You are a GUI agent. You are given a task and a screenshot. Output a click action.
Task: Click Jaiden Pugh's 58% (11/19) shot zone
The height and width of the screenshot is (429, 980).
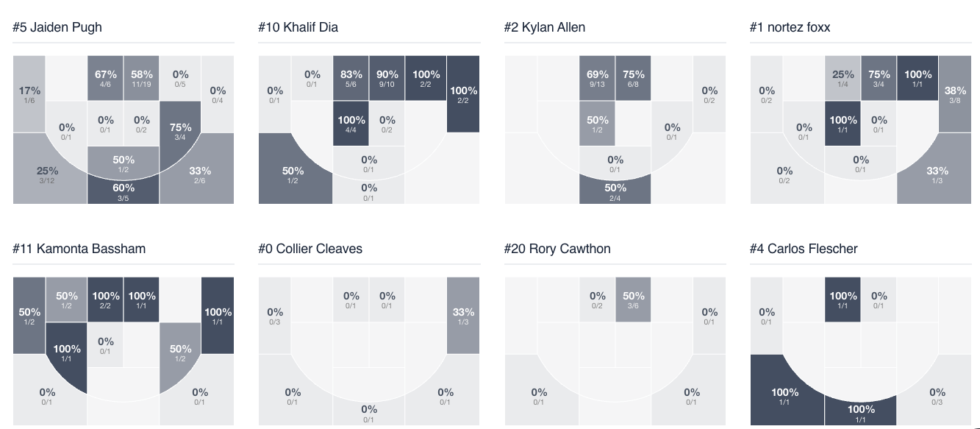point(142,78)
